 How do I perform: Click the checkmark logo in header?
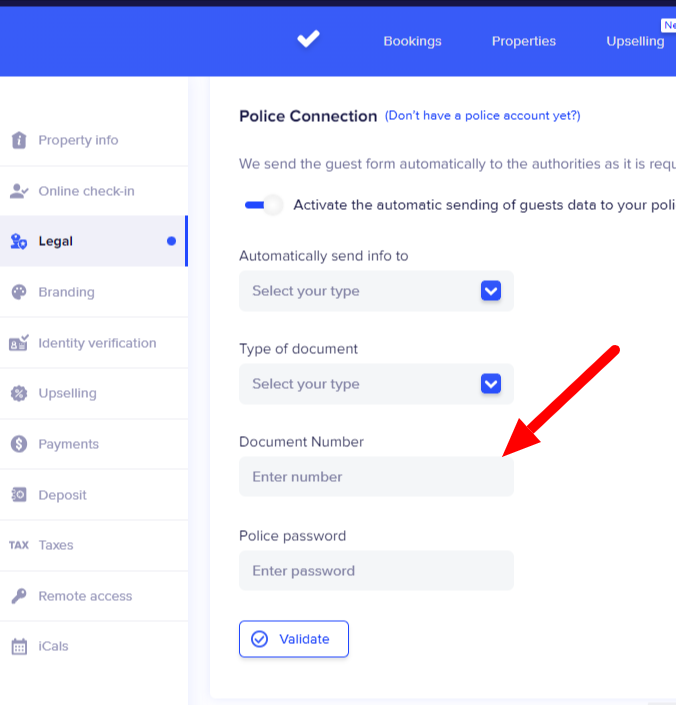308,40
